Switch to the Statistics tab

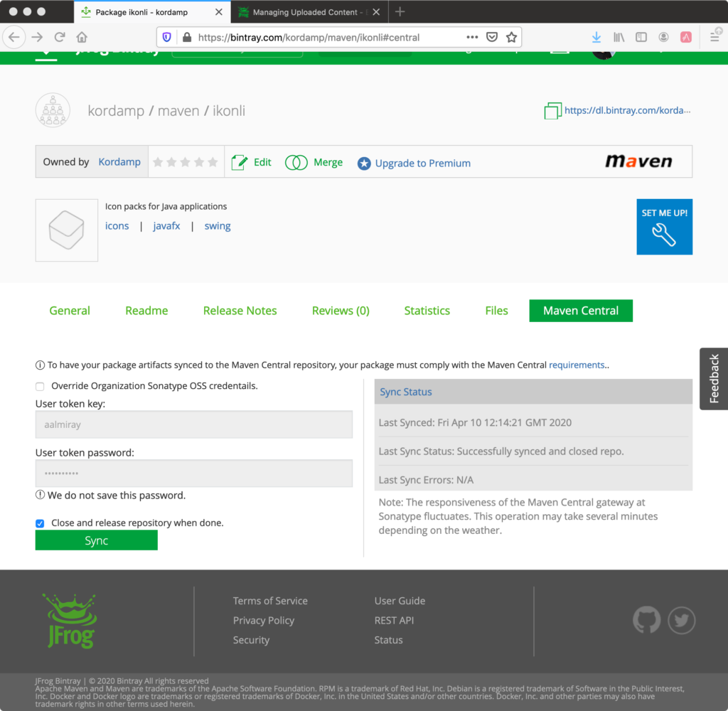point(427,311)
